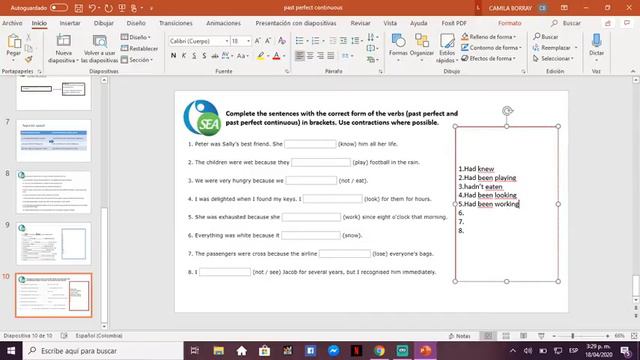Click the Save icon in title bar
Image resolution: width=640 pixels, height=360 pixels.
(79, 8)
